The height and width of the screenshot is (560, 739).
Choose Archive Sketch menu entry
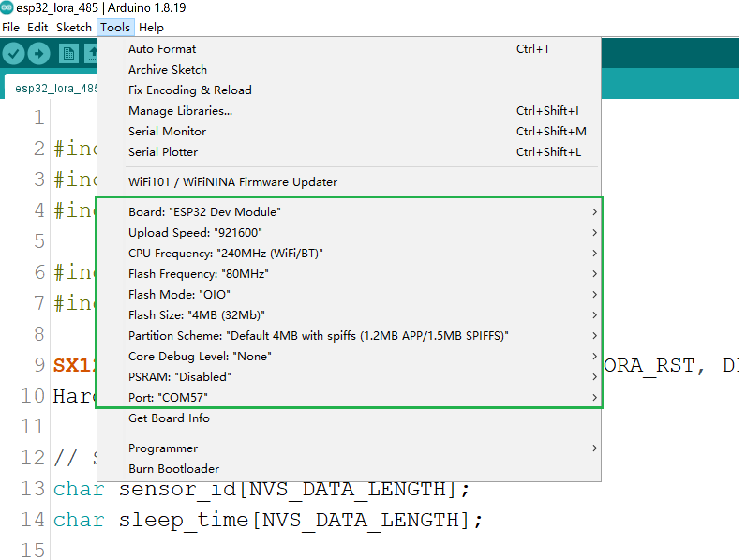coord(349,69)
